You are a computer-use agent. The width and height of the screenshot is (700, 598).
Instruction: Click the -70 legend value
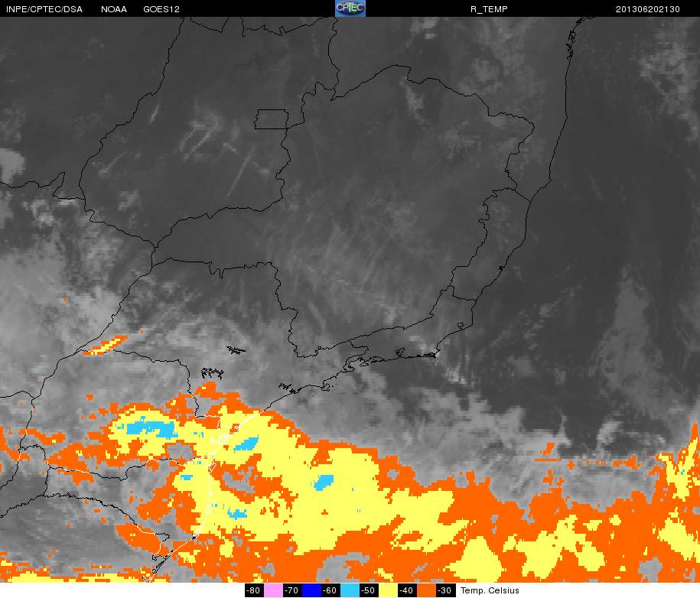[x=292, y=590]
